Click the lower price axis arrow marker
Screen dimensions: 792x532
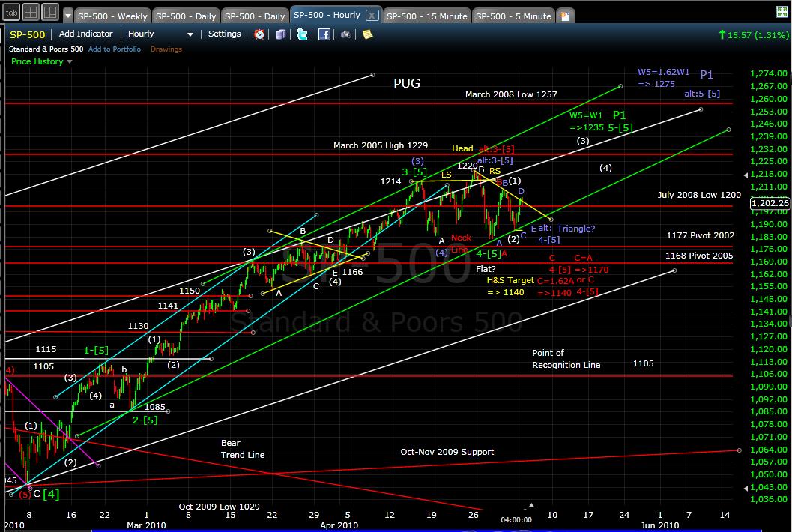pos(746,488)
